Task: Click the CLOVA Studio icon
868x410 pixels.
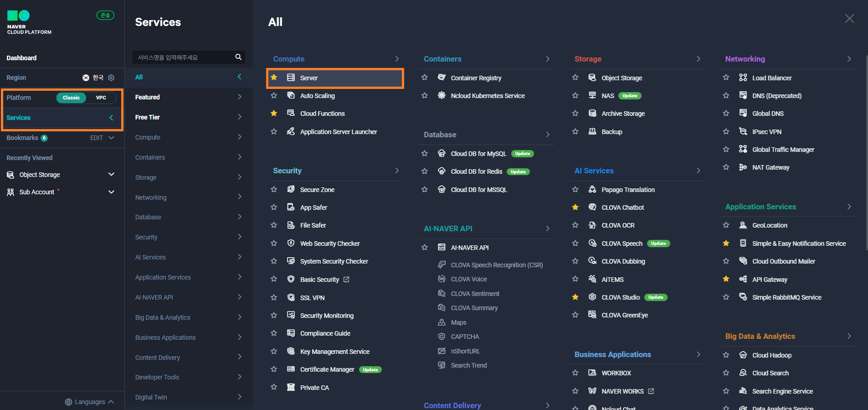Action: coord(592,297)
